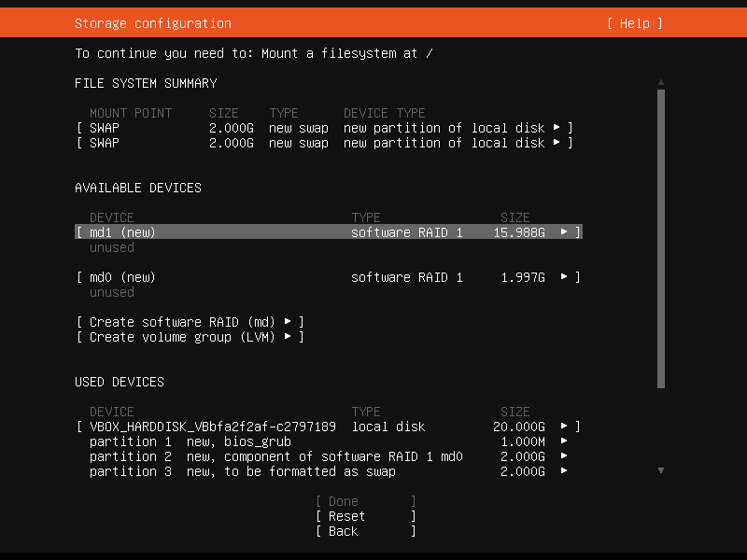The image size is (747, 560).
Task: Open partition 2 submenu arrow
Action: tap(564, 455)
